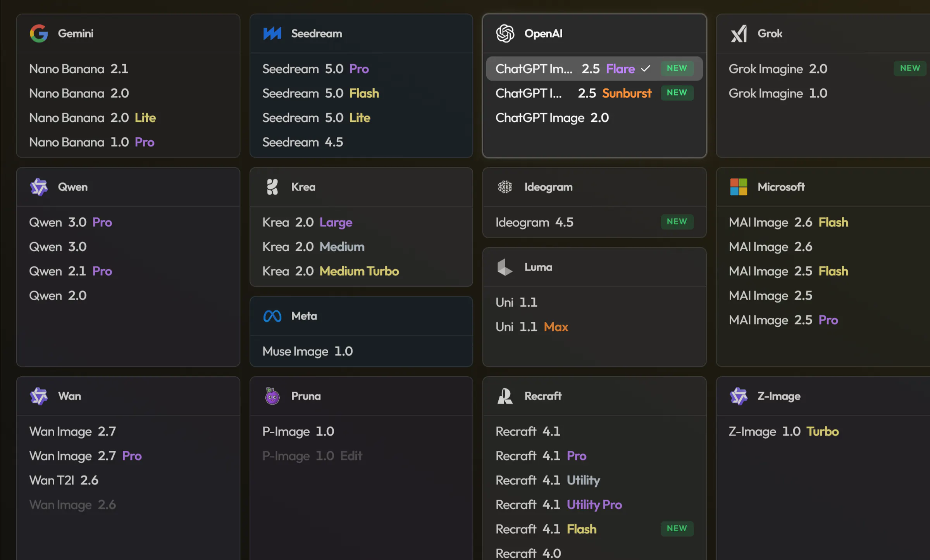Select Grok Imagine 2.0 model
The height and width of the screenshot is (560, 930).
[825, 69]
